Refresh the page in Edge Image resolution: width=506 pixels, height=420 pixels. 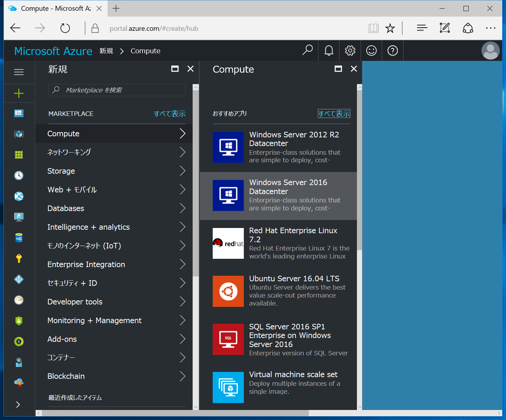pyautogui.click(x=65, y=28)
